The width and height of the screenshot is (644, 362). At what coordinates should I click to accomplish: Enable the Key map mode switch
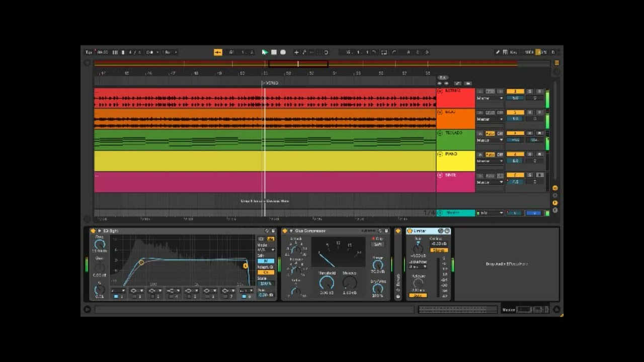[514, 52]
